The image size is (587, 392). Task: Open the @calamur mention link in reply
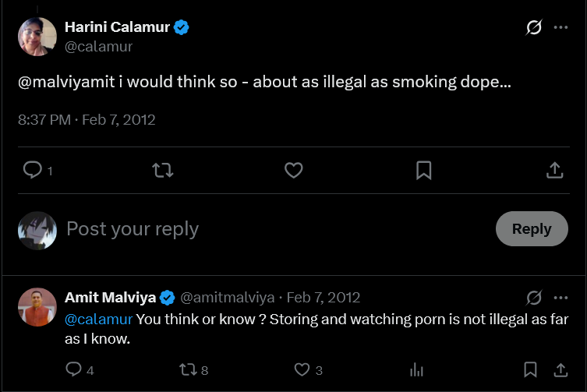(98, 319)
